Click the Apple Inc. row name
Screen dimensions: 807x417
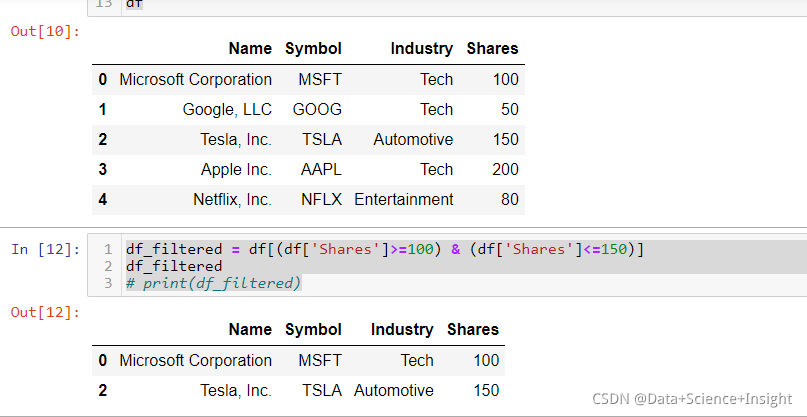click(236, 169)
